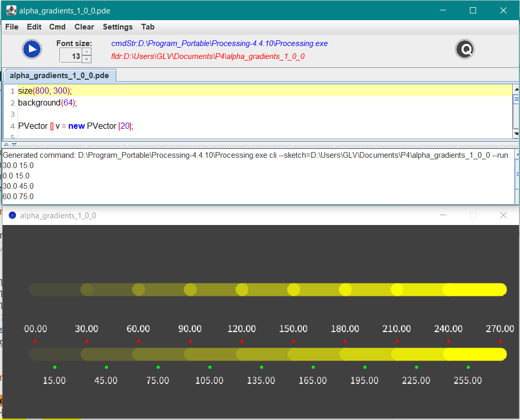
Task: Increase font size with the spinner up arrow
Action: coord(87,52)
